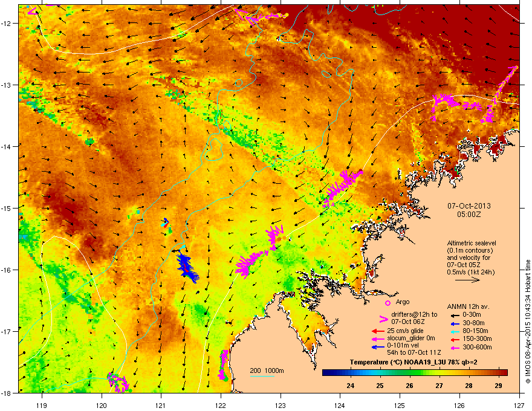Click the 30-80m depth label
The width and height of the screenshot is (532, 411).
pyautogui.click(x=473, y=323)
